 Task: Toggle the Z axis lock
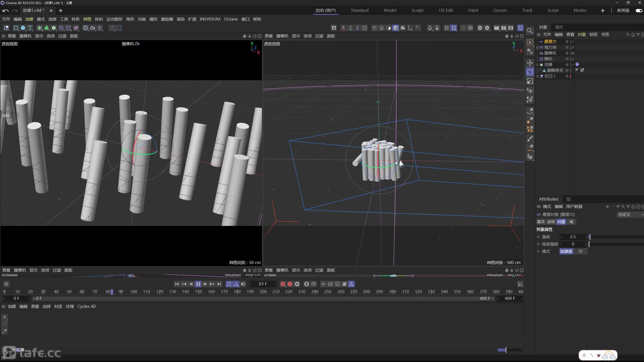[x=357, y=28]
